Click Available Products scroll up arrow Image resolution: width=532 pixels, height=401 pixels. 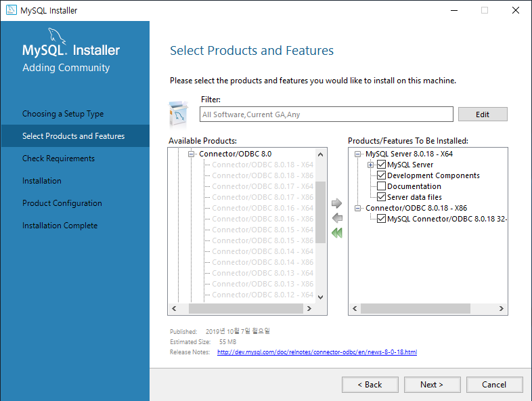pyautogui.click(x=320, y=154)
